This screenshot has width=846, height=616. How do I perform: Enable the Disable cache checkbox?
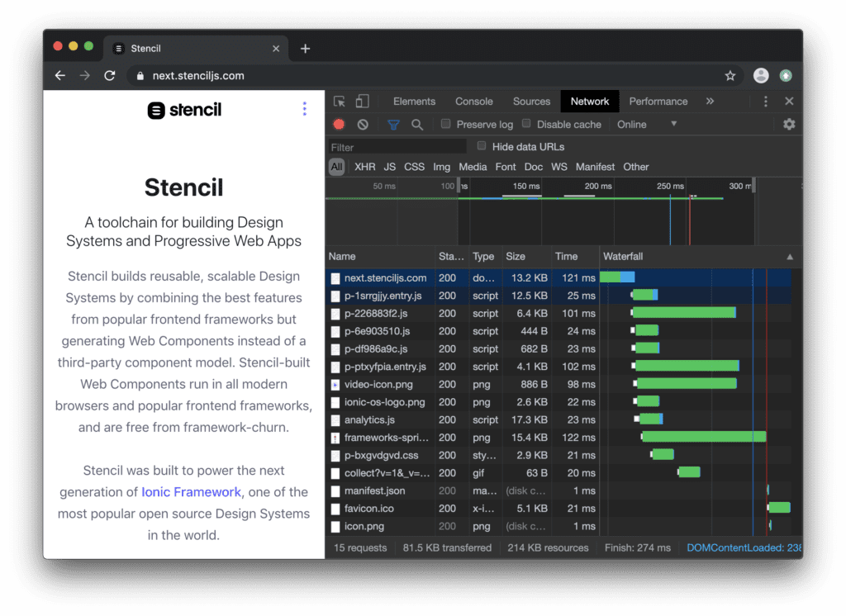tap(526, 124)
